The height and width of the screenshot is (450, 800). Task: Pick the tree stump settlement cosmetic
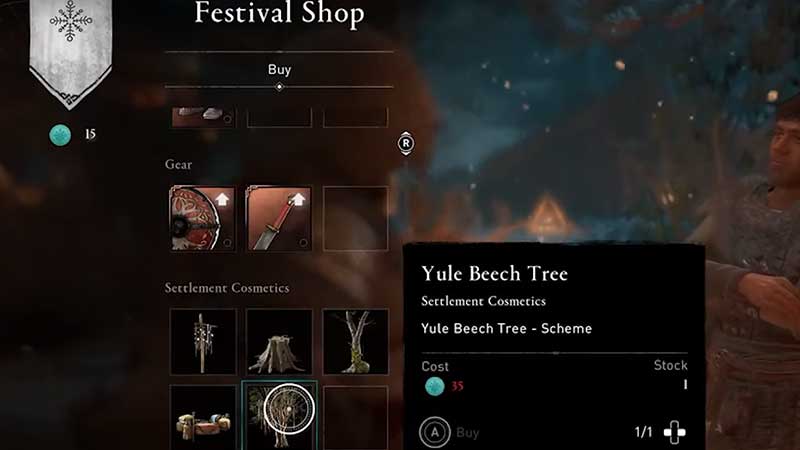pos(279,342)
